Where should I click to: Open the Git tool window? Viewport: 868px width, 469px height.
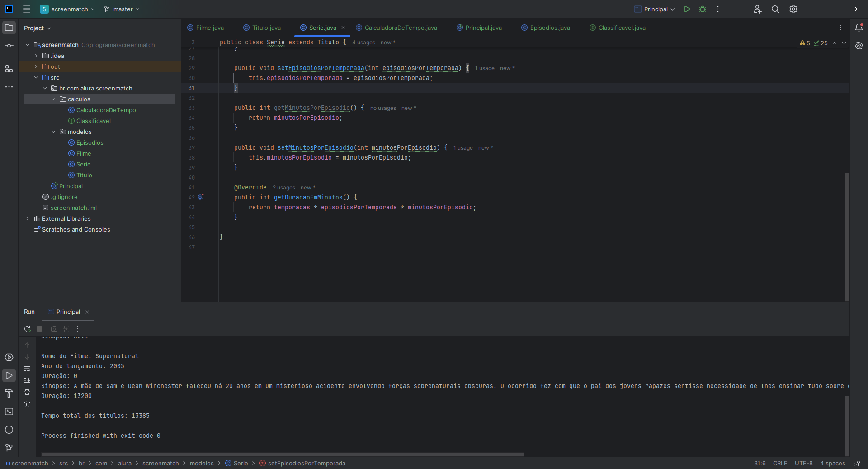[x=9, y=448]
